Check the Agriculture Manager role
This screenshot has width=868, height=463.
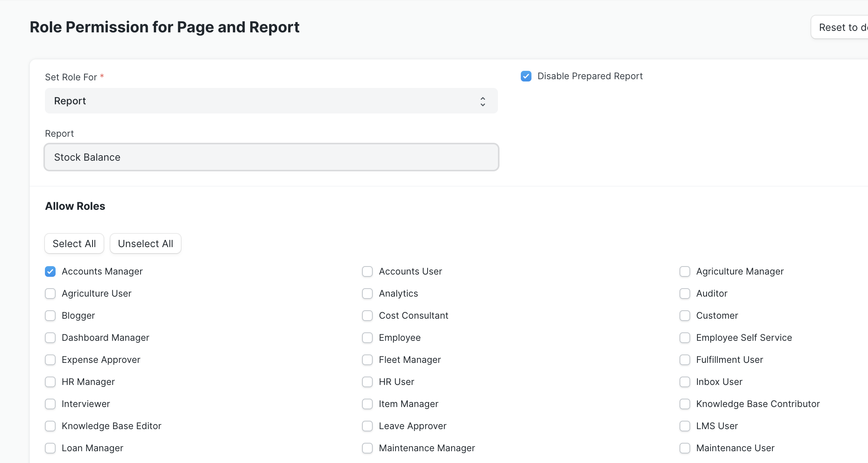click(685, 271)
